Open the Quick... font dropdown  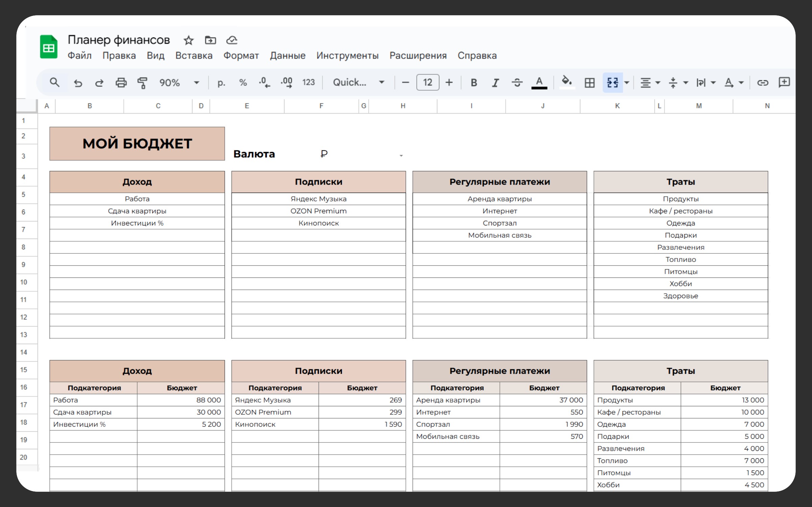pyautogui.click(x=358, y=82)
